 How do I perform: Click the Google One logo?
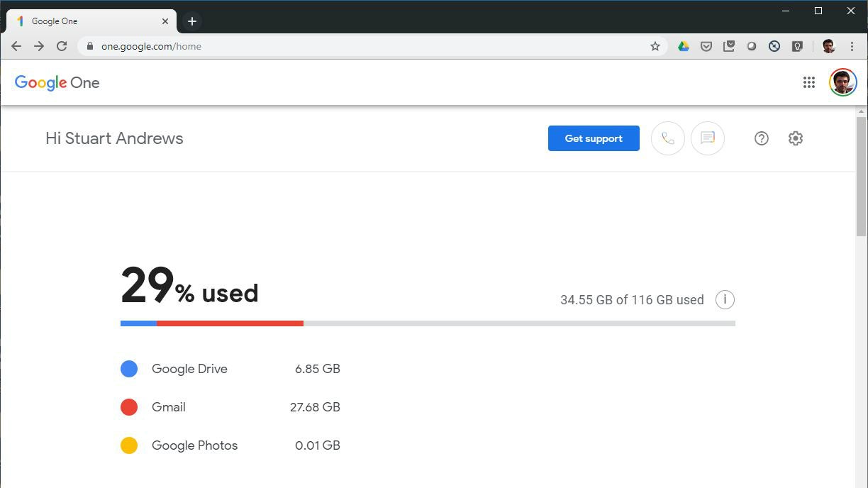(x=57, y=83)
